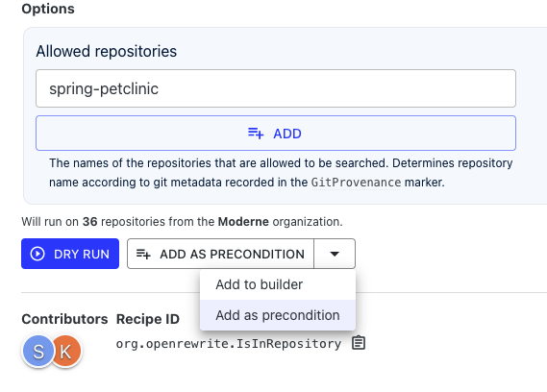The image size is (547, 392).
Task: Click the GitProvenance marker reference
Action: coord(356,183)
